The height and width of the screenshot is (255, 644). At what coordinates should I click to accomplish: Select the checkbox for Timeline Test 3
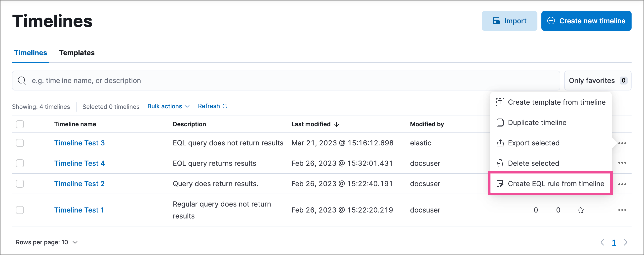tap(20, 143)
